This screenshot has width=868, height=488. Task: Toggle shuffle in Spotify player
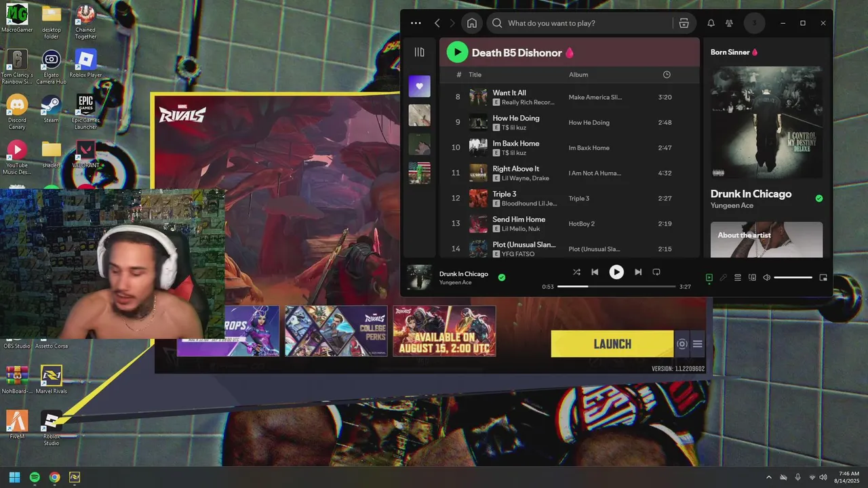(576, 272)
